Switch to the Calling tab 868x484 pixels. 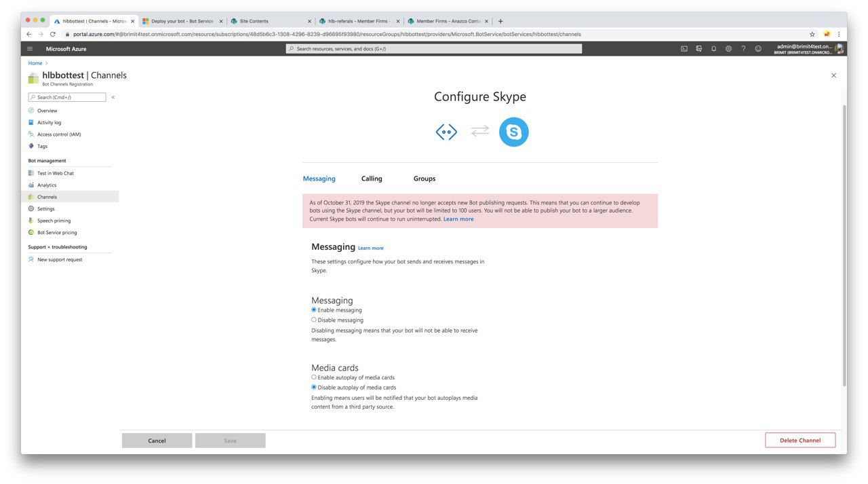pos(372,179)
